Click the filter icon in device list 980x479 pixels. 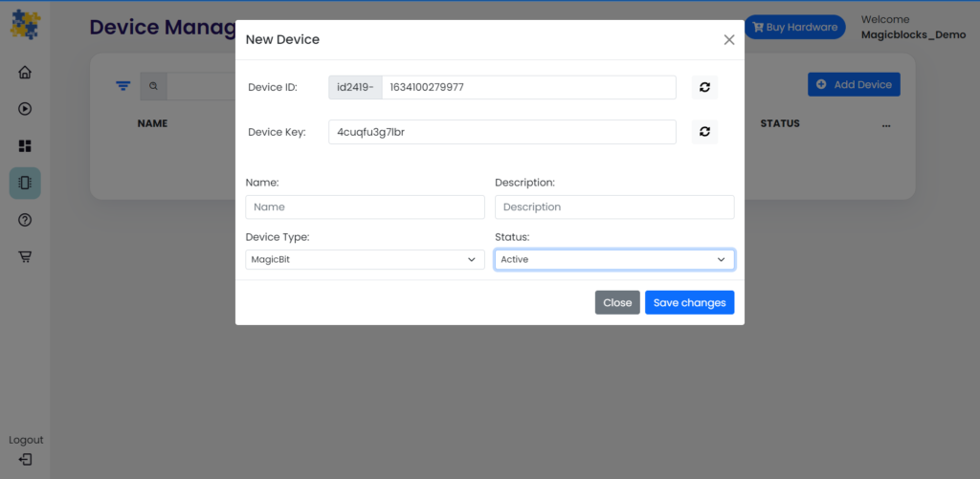point(122,86)
